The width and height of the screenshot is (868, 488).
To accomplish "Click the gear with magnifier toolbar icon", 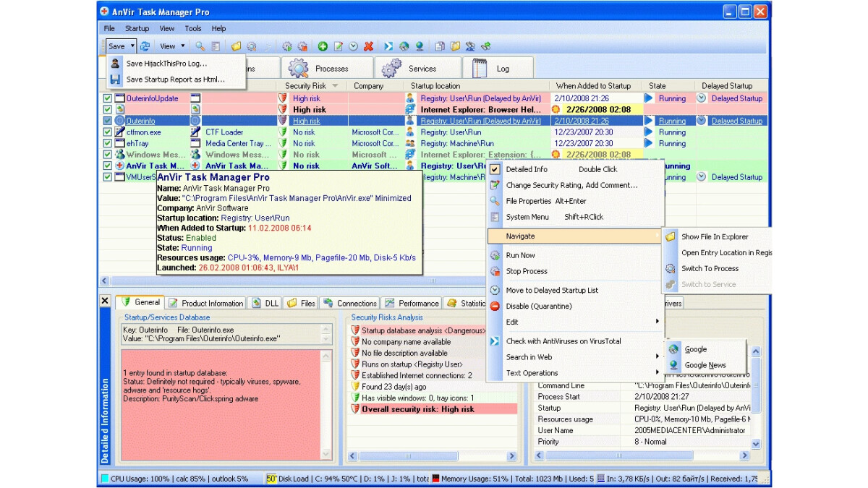I will (x=251, y=46).
